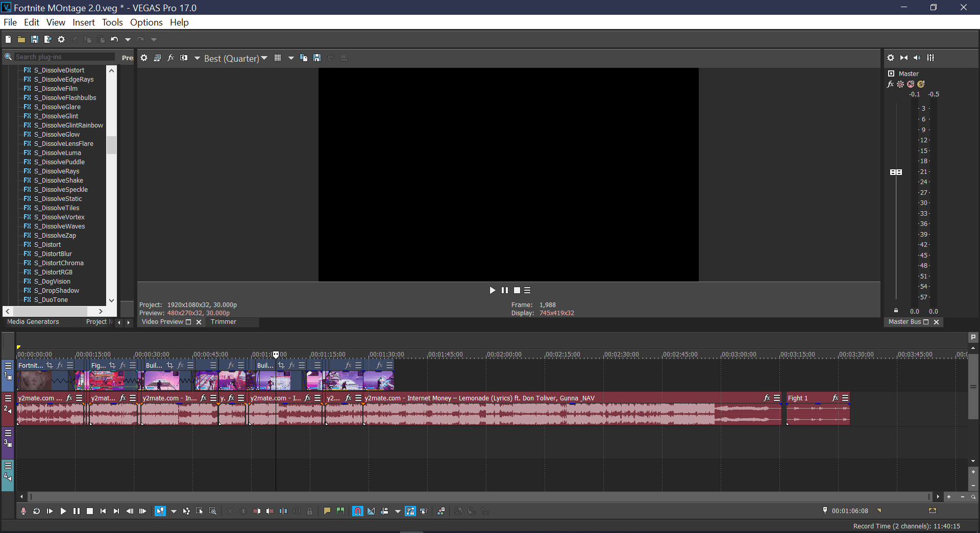
Task: Copy the preview snapshot to clipboard
Action: tap(304, 58)
